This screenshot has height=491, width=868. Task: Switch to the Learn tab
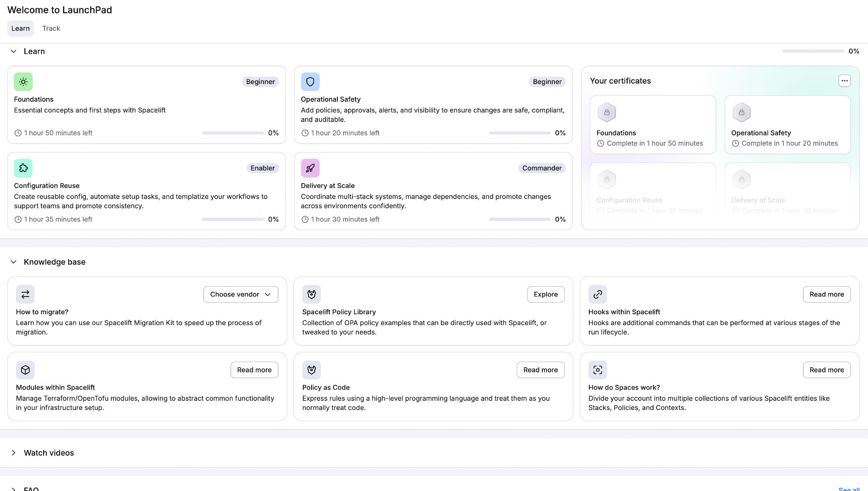click(x=21, y=28)
